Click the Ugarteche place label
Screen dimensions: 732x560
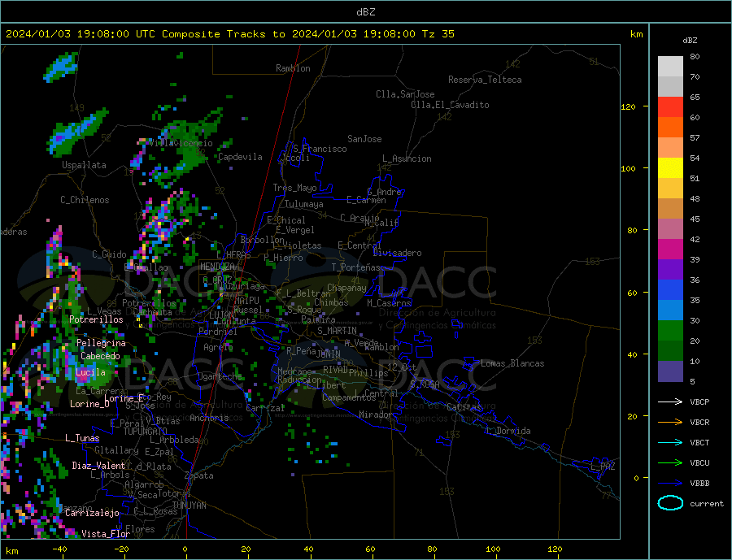220,376
